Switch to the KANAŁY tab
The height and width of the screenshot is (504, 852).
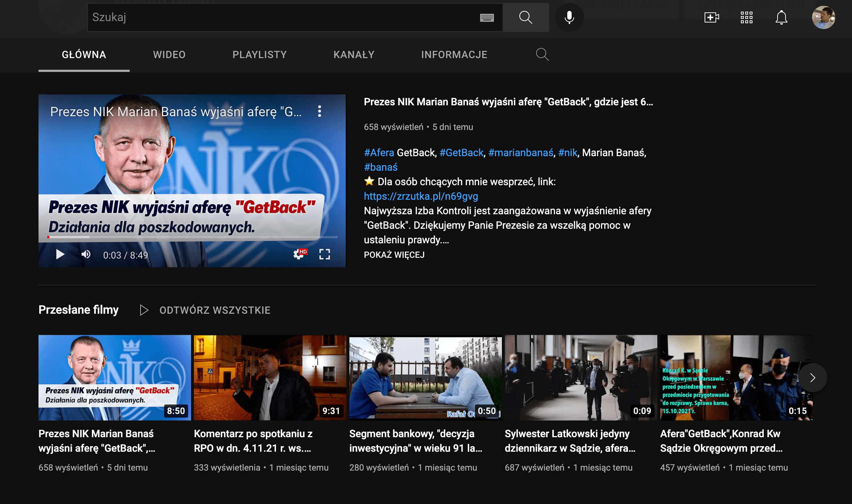pos(354,54)
